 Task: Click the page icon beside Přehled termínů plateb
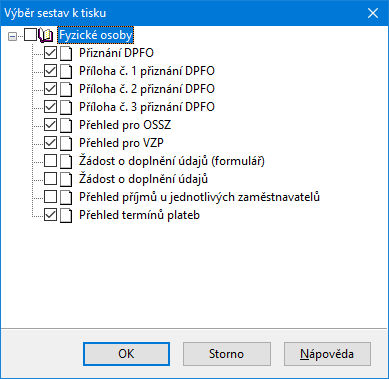(x=66, y=215)
